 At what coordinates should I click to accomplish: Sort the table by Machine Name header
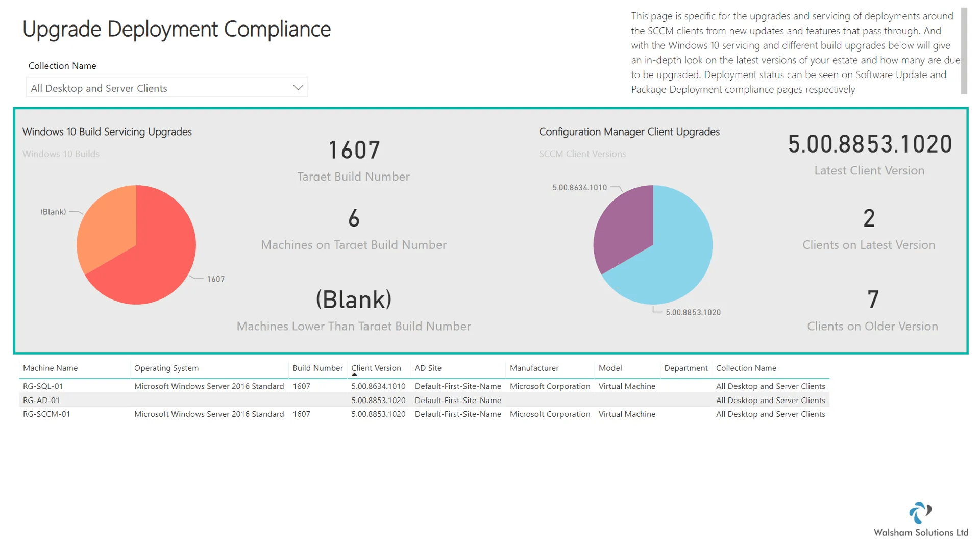point(50,367)
